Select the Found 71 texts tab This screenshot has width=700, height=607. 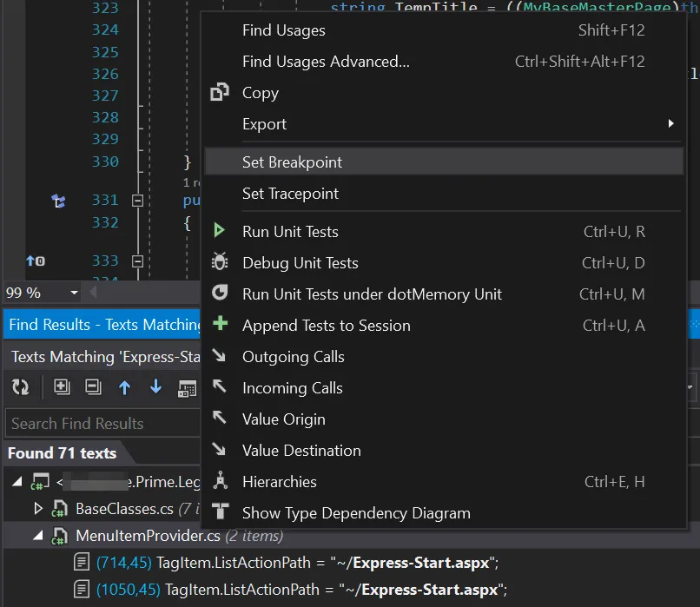[62, 452]
